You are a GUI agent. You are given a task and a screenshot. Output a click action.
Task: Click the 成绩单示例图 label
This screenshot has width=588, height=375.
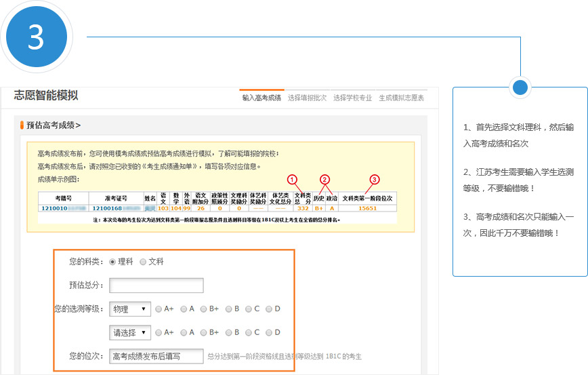[58, 180]
